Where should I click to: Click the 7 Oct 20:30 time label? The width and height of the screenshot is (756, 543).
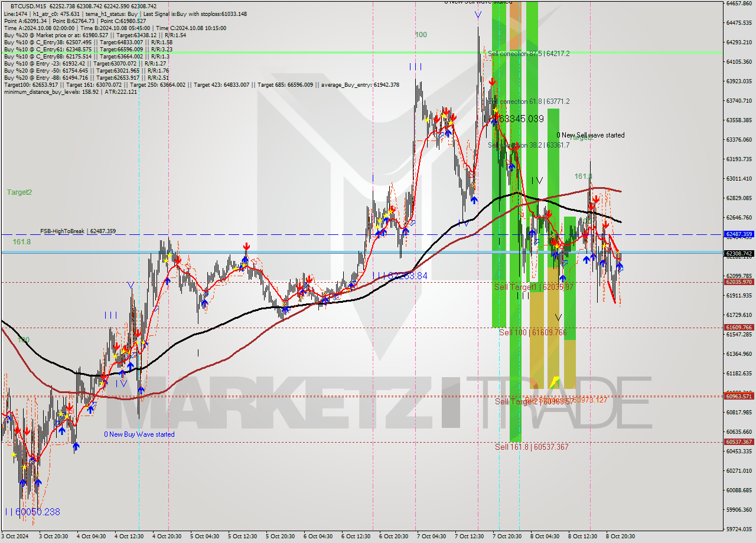point(507,537)
